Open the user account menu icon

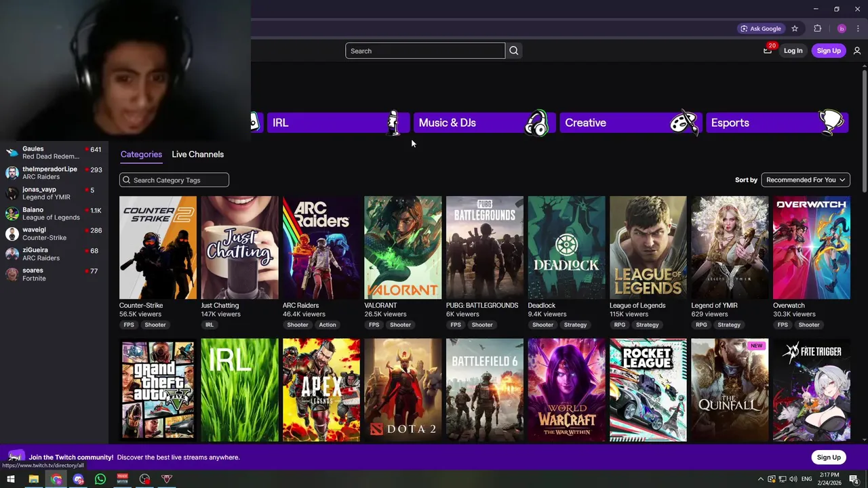pyautogui.click(x=857, y=51)
